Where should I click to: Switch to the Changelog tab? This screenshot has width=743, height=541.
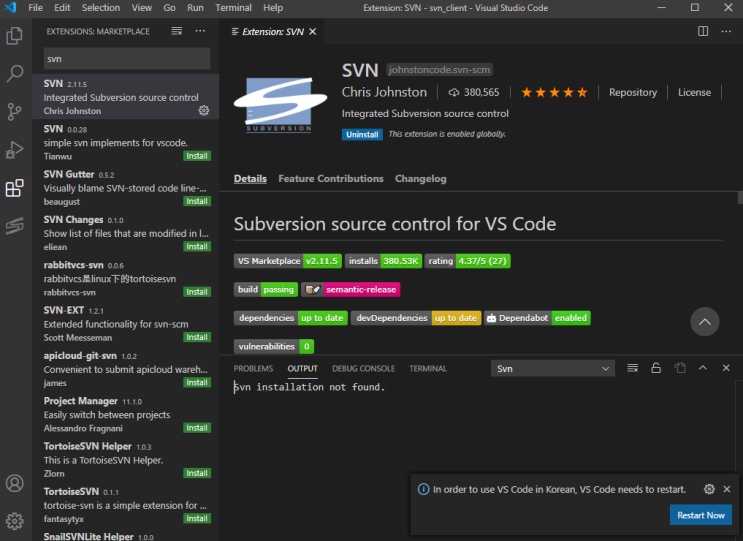tap(421, 179)
